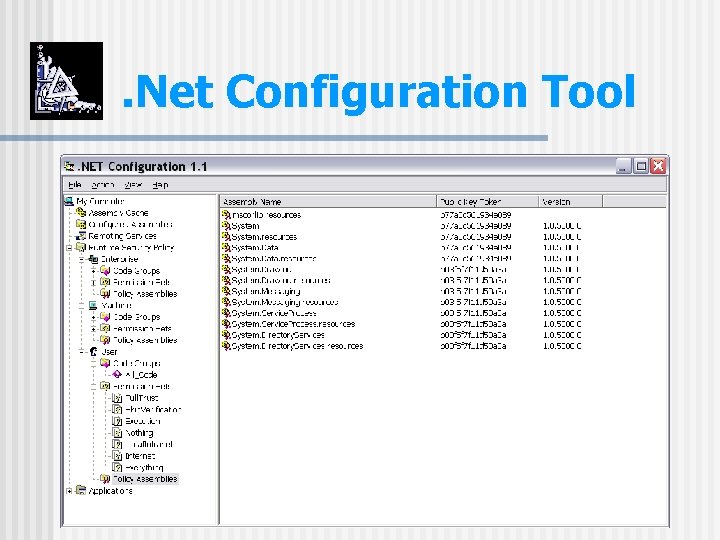Viewport: 720px width, 540px height.
Task: Select the Remoting Services label
Action: (x=122, y=236)
